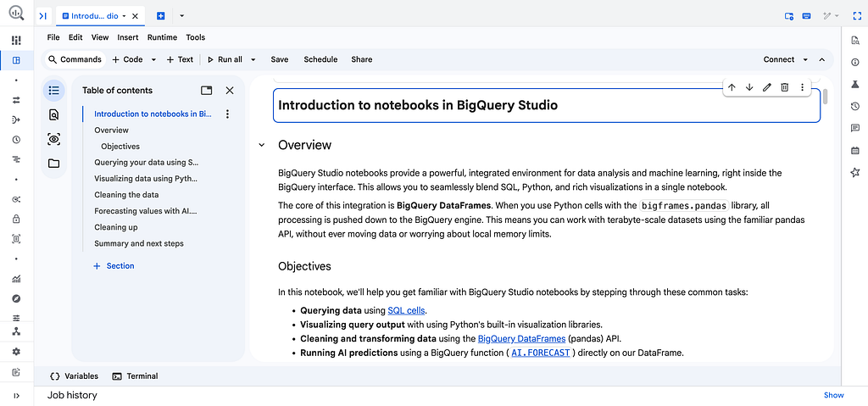The height and width of the screenshot is (406, 868).
Task: Open the Tools menu
Action: [x=196, y=37]
